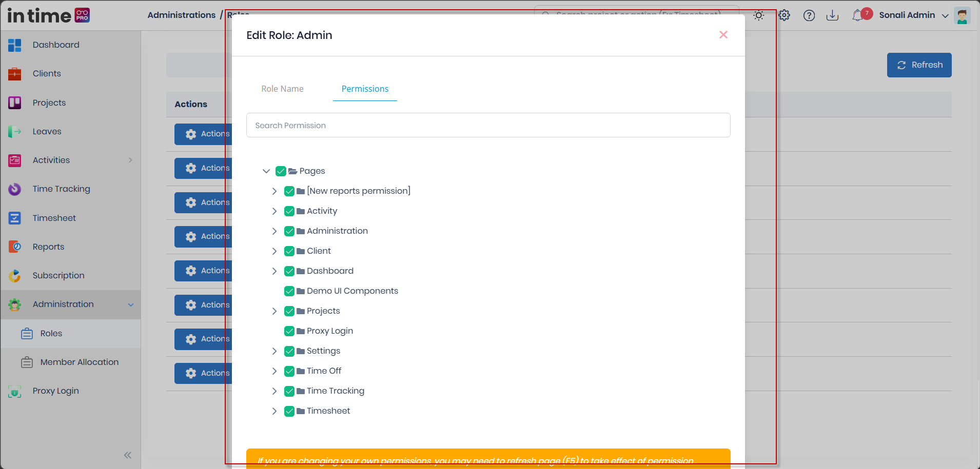This screenshot has width=980, height=469.
Task: Open the Projects sidebar icon
Action: pos(15,103)
